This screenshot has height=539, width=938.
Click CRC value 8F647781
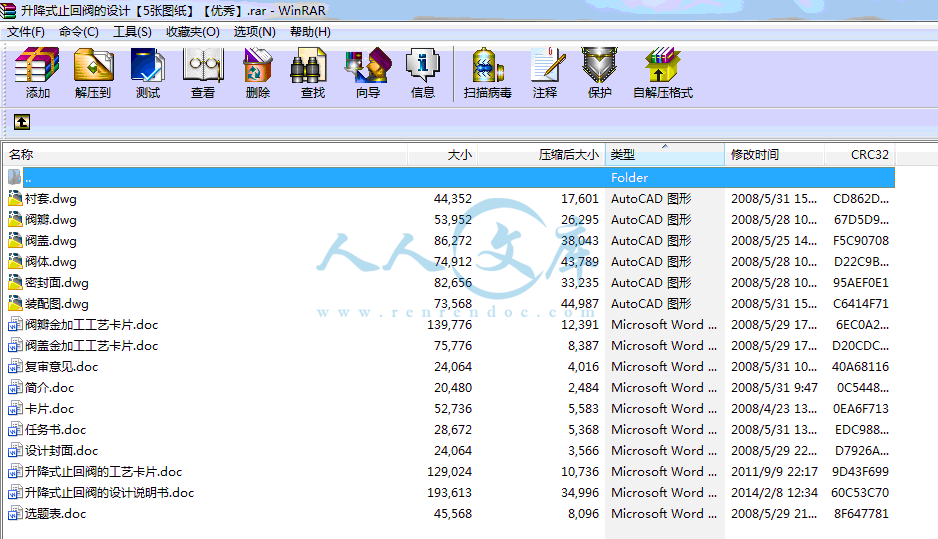click(861, 513)
